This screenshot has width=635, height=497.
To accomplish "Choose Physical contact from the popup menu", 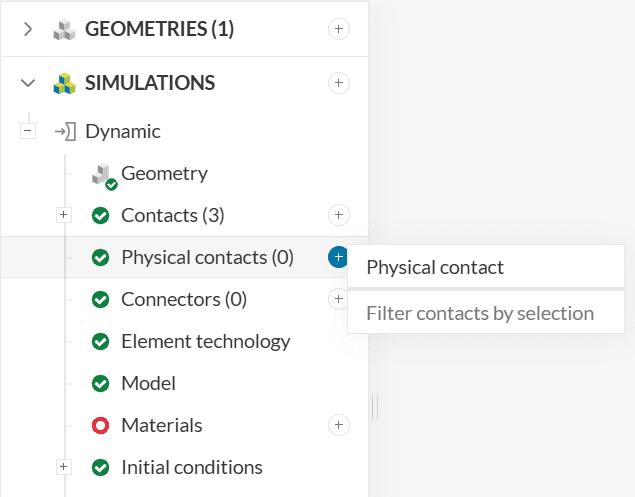I will [x=435, y=268].
